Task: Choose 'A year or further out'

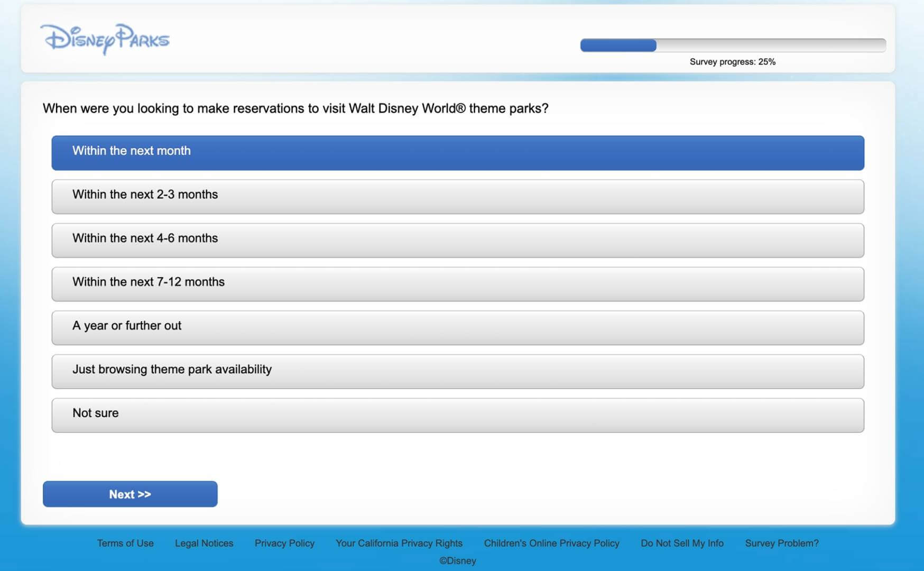Action: [458, 328]
